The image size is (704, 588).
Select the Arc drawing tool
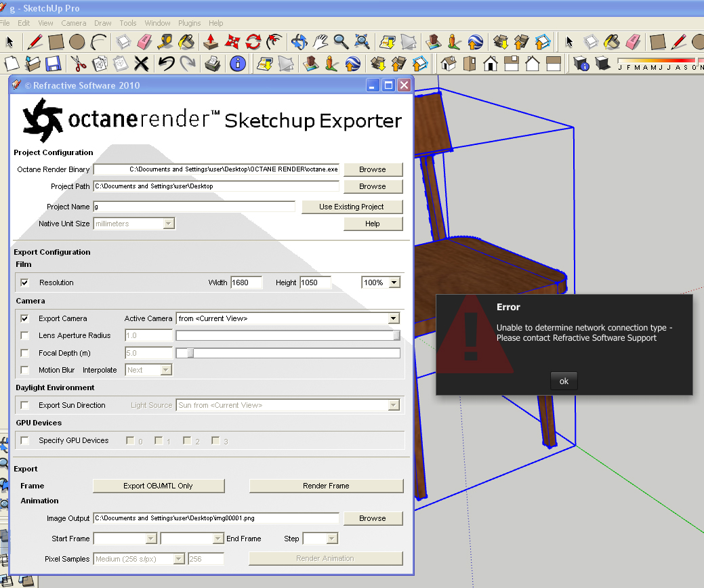98,42
